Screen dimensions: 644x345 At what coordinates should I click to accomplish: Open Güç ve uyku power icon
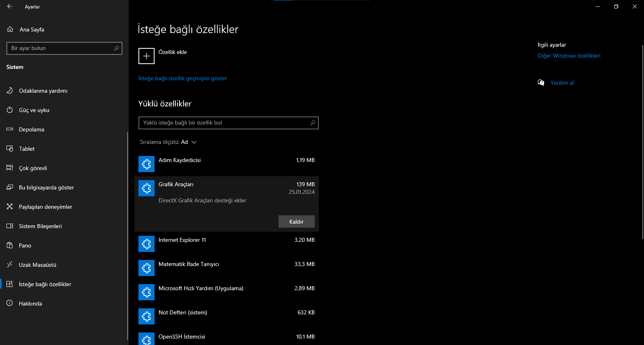point(10,110)
